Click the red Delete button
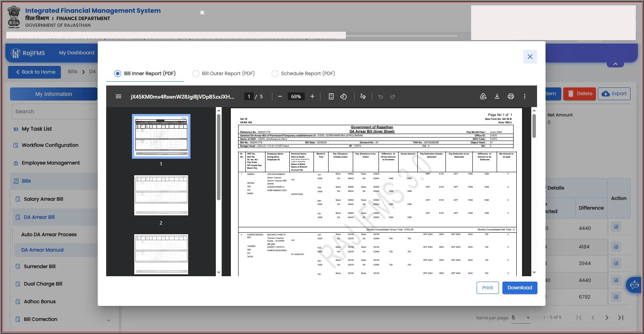Image resolution: width=644 pixels, height=334 pixels. click(x=580, y=94)
